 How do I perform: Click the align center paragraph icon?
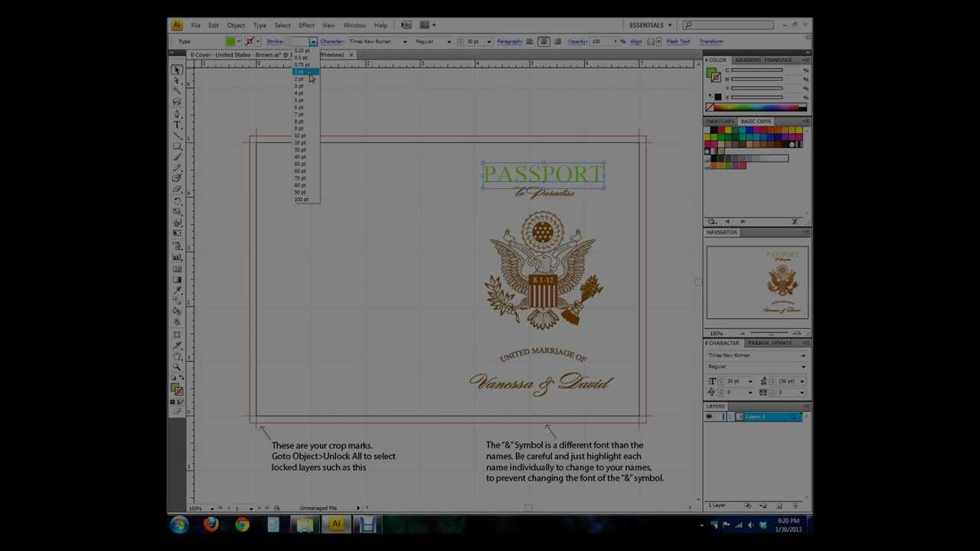(x=544, y=41)
